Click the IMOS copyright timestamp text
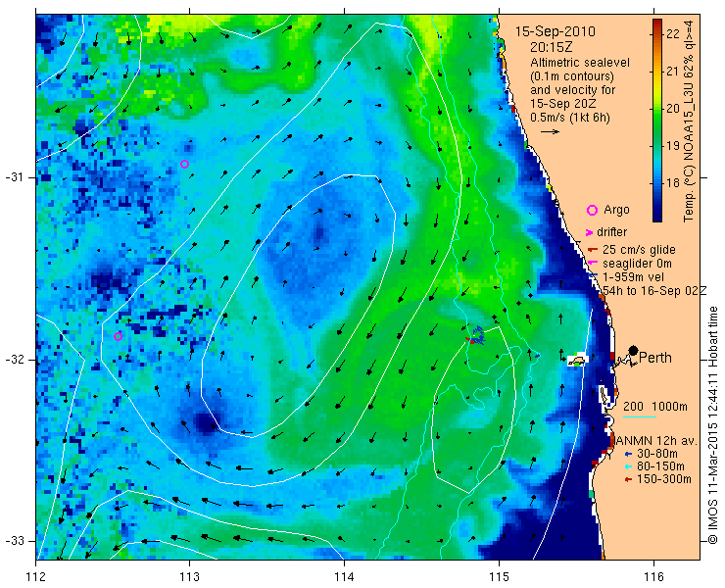This screenshot has height=588, width=725. (713, 425)
